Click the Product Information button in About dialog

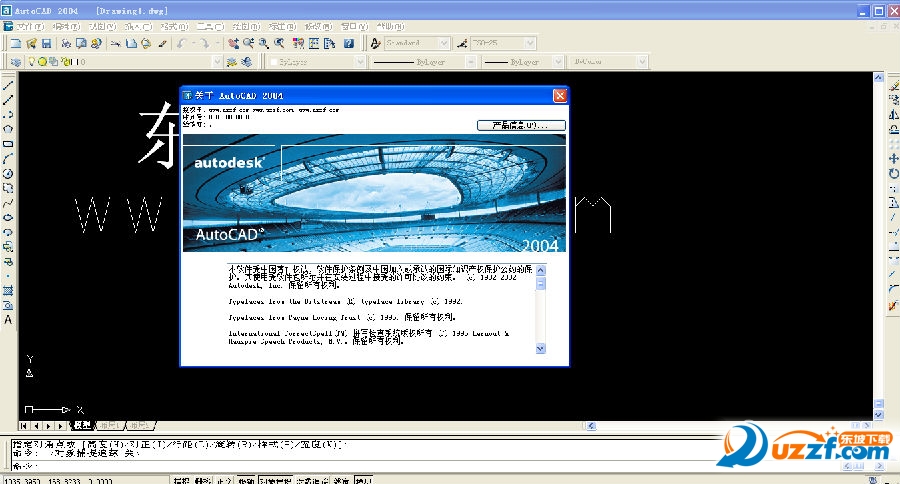point(521,125)
